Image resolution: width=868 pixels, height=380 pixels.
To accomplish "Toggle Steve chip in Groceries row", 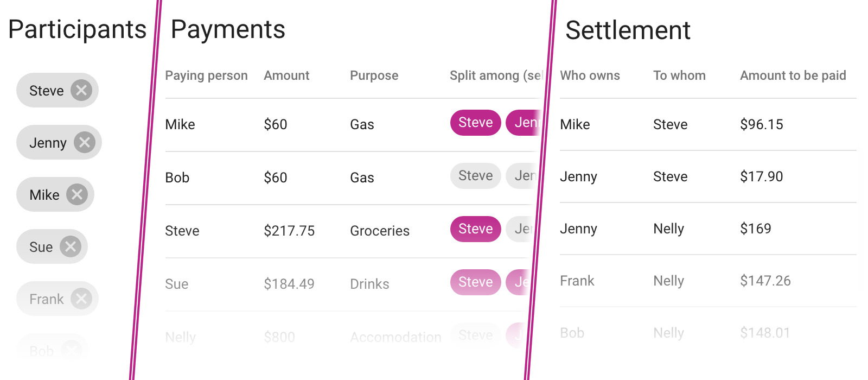I will click(475, 229).
